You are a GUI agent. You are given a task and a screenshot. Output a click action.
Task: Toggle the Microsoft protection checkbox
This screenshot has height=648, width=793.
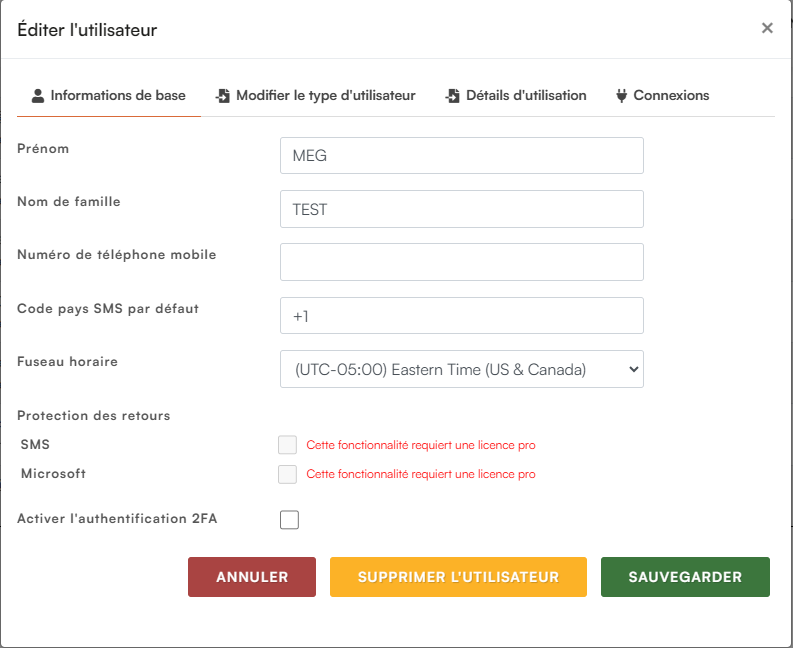288,474
